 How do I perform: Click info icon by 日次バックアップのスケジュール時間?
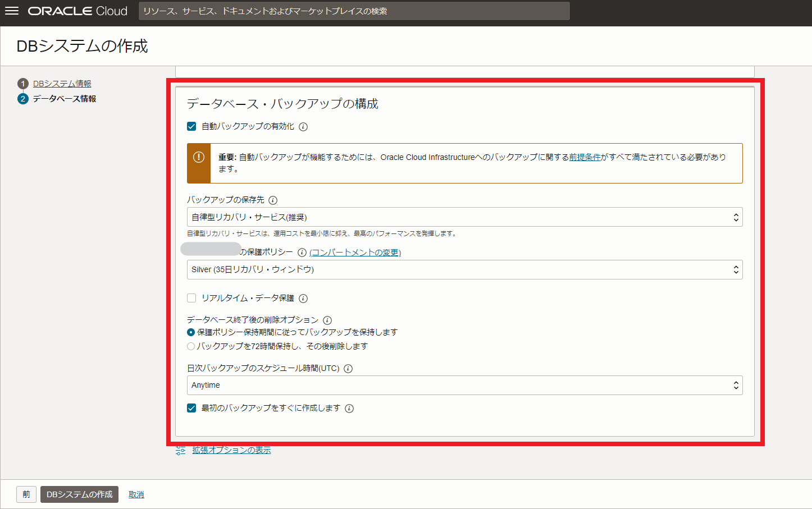[x=348, y=369]
